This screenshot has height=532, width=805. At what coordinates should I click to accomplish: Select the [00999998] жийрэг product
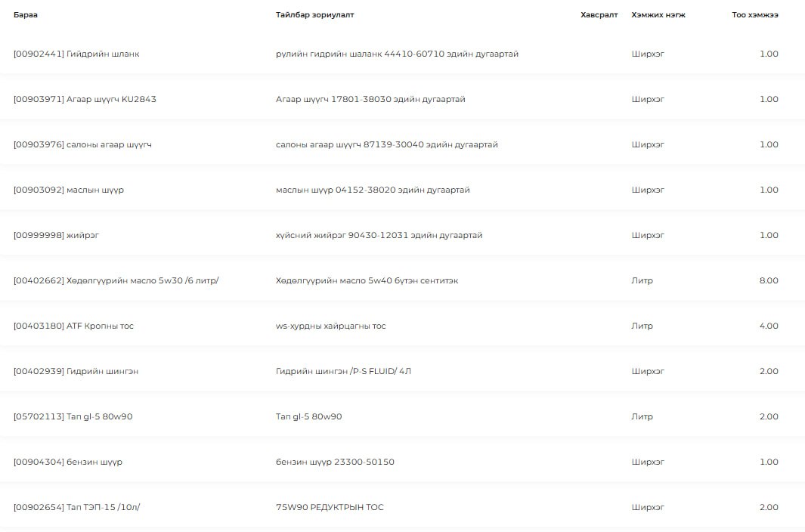[x=56, y=236]
